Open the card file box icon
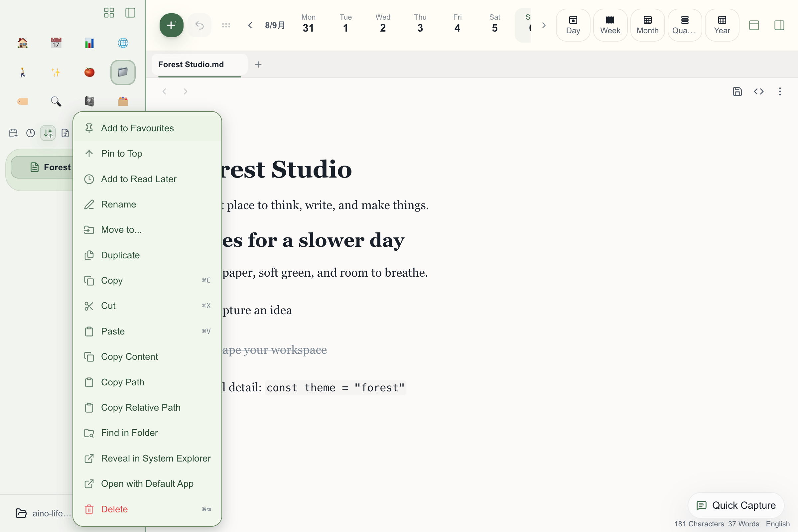 pyautogui.click(x=123, y=101)
